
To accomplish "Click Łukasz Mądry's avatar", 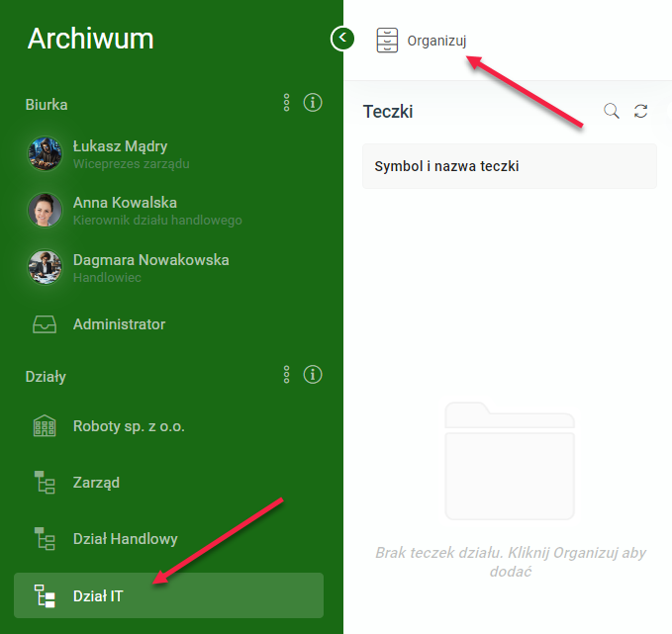I will point(45,153).
